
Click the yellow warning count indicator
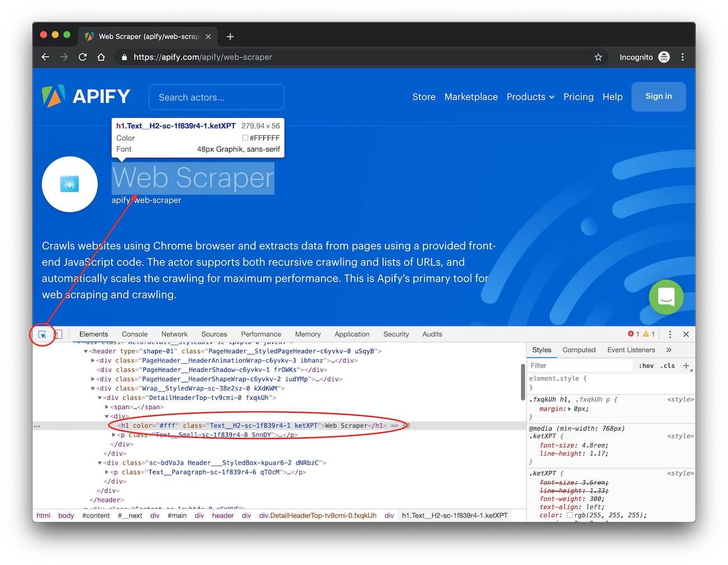pyautogui.click(x=649, y=334)
